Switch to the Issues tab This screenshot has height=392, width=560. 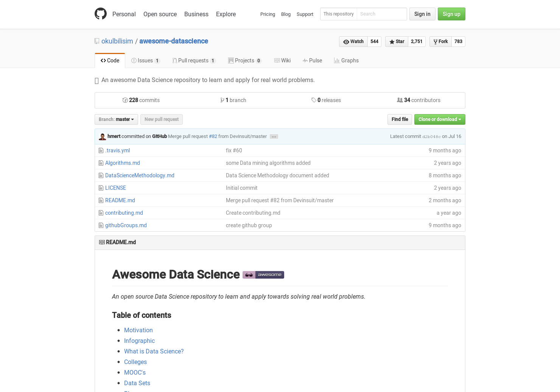145,60
